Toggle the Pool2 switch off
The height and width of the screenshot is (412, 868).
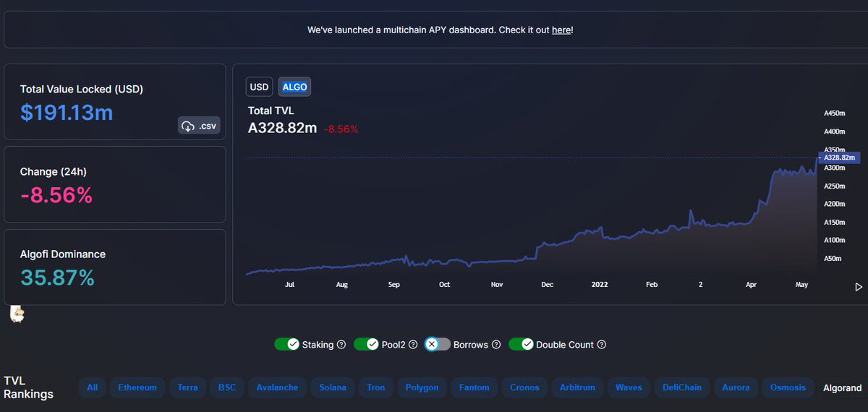point(367,344)
